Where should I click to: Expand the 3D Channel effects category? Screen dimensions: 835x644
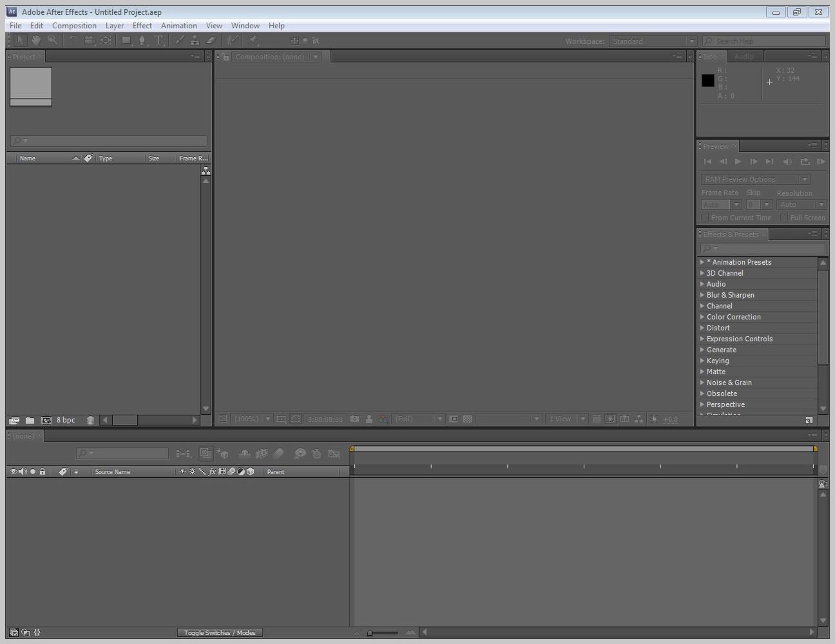coord(702,273)
